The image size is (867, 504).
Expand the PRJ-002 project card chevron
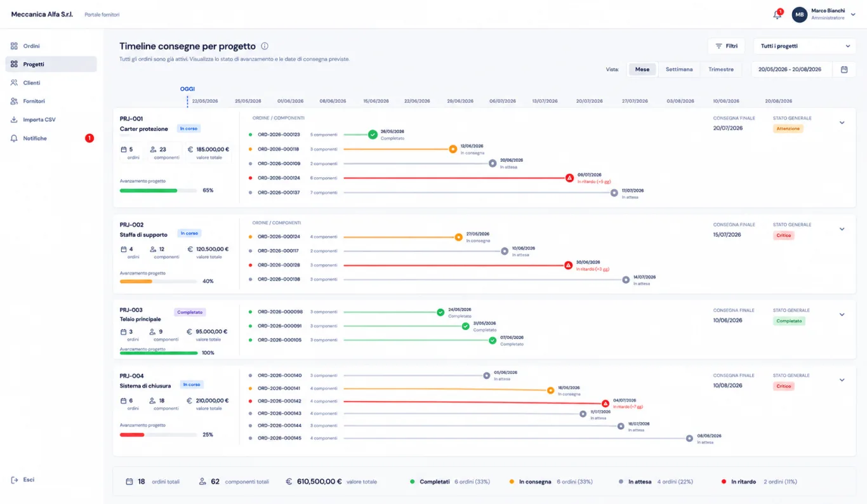point(842,229)
